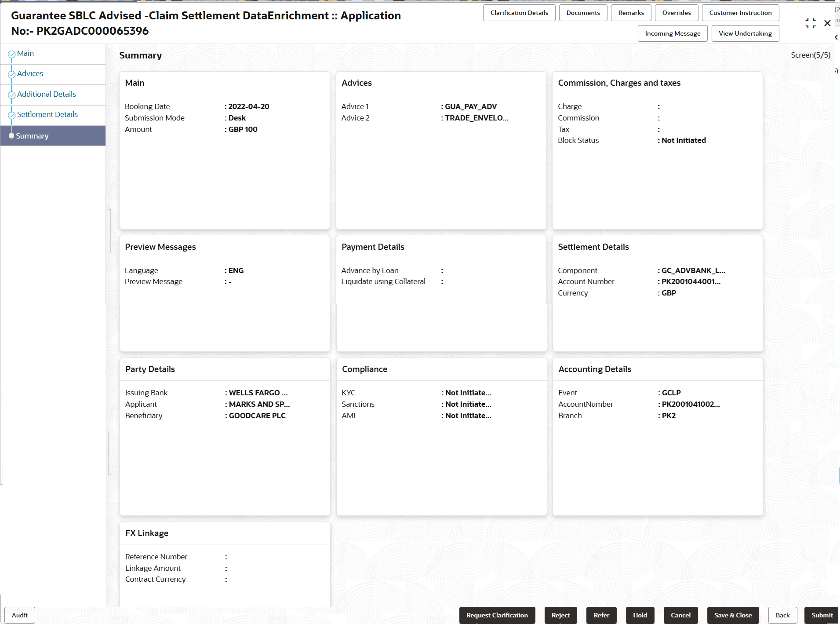View Overrides
The width and height of the screenshot is (840, 624).
(676, 13)
